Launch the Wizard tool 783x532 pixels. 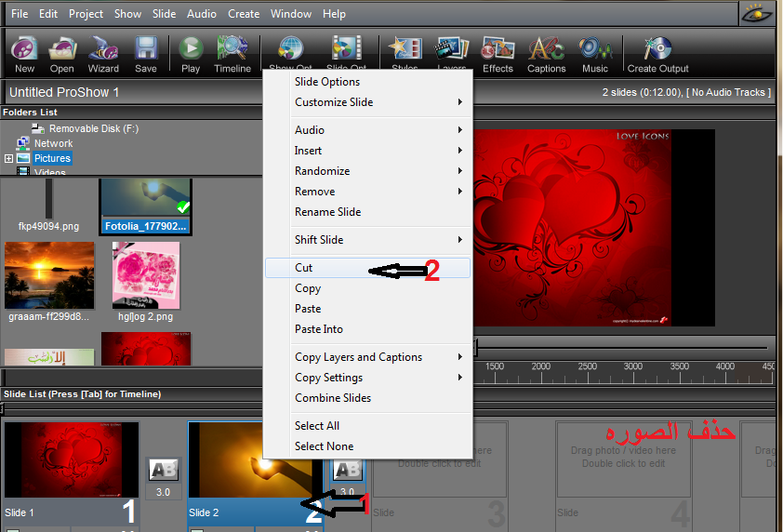(103, 53)
